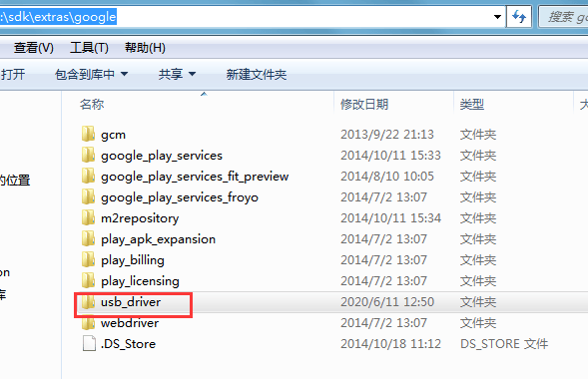
Task: Click the m2repository folder icon
Action: 89,217
